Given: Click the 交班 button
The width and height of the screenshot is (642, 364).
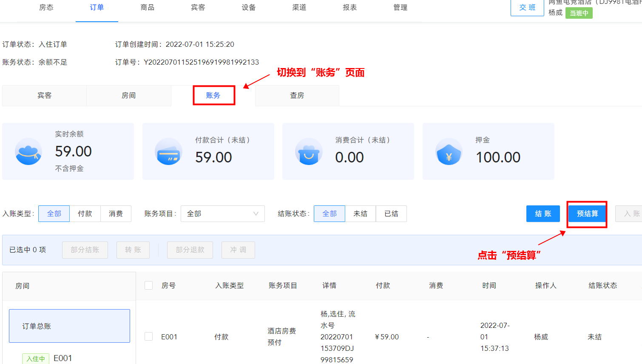Looking at the screenshot, I should (527, 8).
